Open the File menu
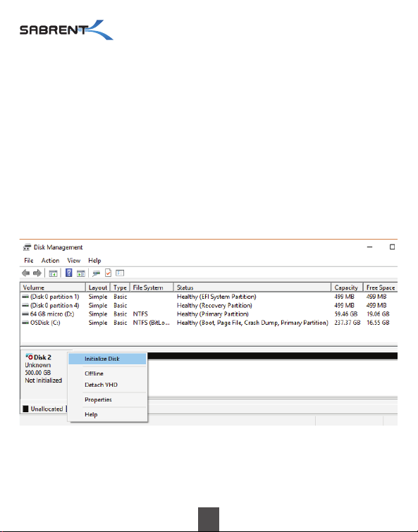 [x=29, y=261]
